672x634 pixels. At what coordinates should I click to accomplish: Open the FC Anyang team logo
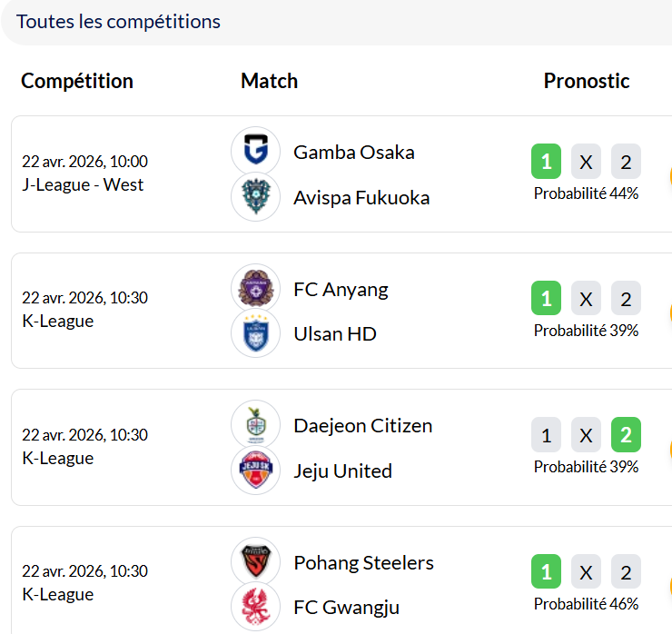pyautogui.click(x=255, y=289)
